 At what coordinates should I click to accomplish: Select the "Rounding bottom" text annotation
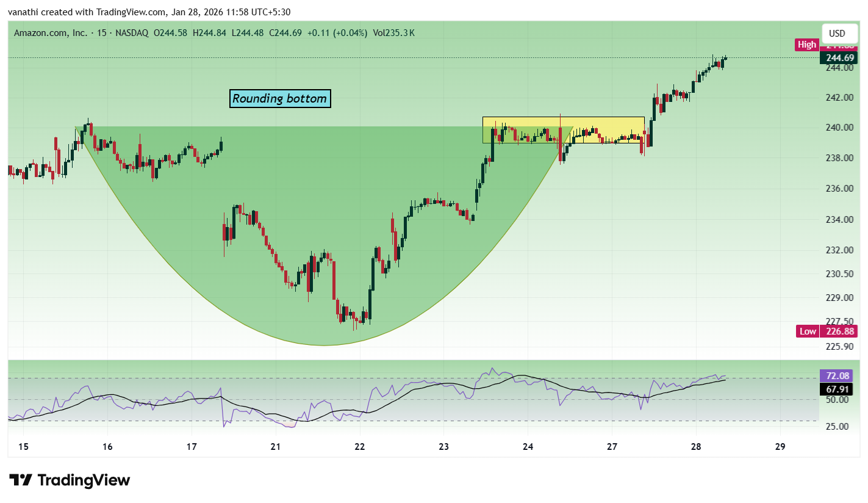coord(280,98)
